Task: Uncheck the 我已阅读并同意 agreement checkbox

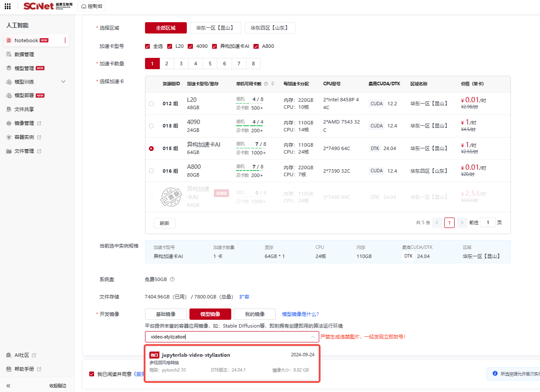Action: click(91, 374)
